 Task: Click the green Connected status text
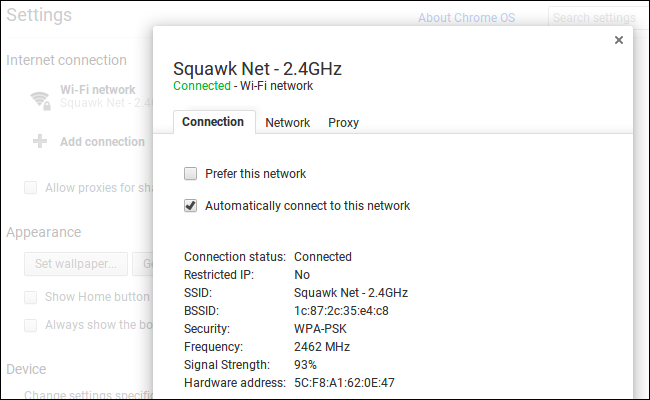[x=202, y=86]
